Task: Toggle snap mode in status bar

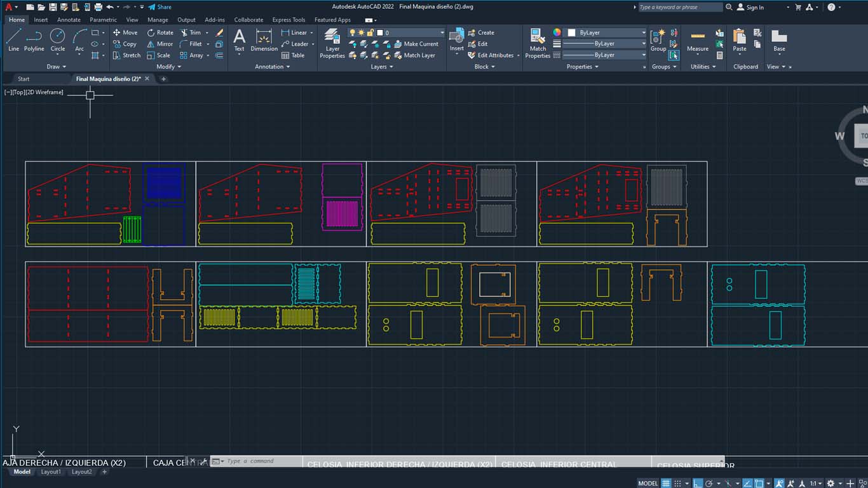Action: pyautogui.click(x=677, y=484)
